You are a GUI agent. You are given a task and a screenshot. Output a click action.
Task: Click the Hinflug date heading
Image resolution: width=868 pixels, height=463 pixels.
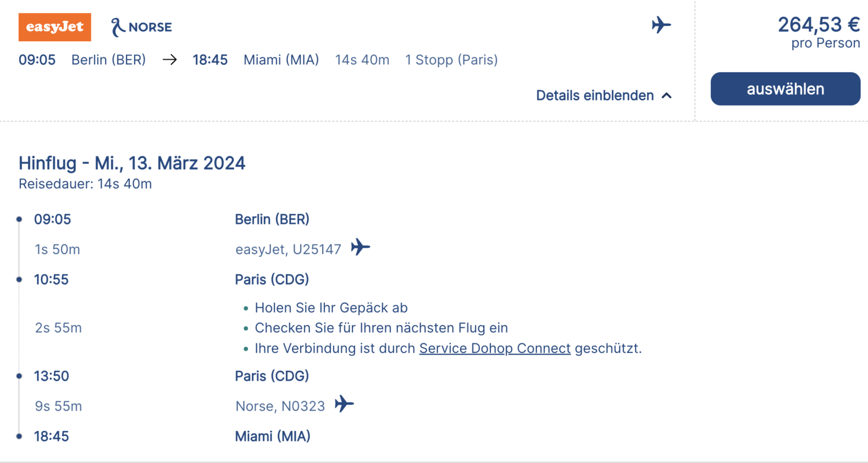coord(132,163)
